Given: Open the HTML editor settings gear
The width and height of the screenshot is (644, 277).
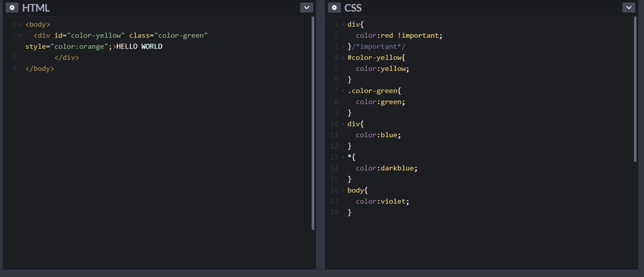Looking at the screenshot, I should point(12,8).
